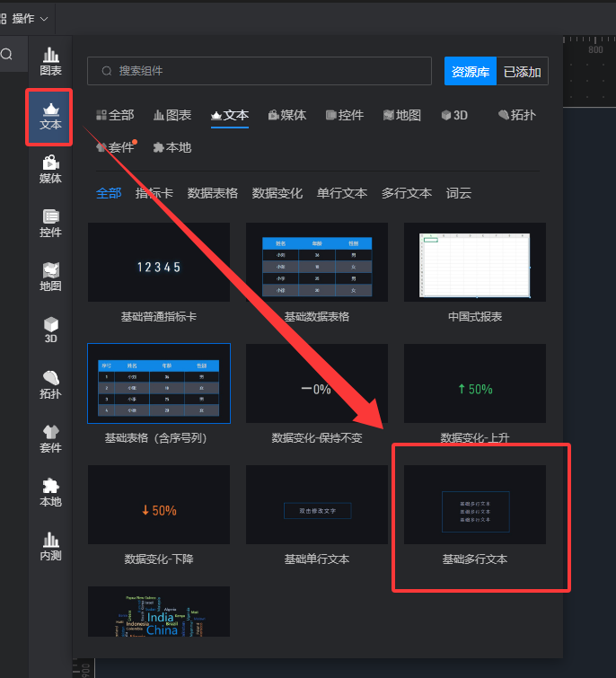616x678 pixels.
Task: Open the 3D sidebar category
Action: coord(50,330)
